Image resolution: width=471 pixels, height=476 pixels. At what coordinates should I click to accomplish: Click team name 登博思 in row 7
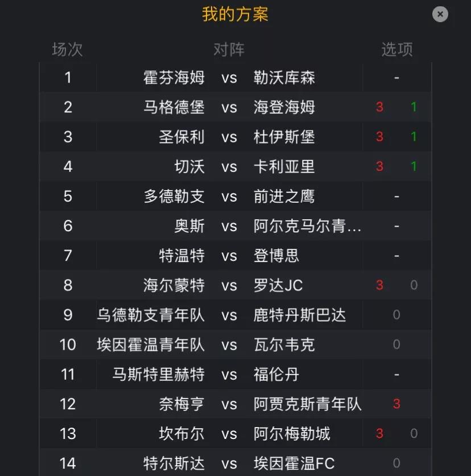coord(276,256)
